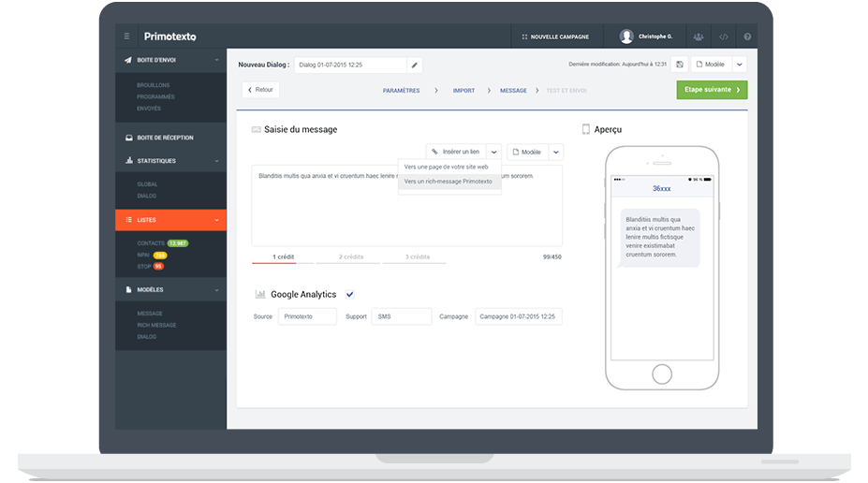Open Brouillons folder
The width and height of the screenshot is (868, 483).
pos(154,85)
